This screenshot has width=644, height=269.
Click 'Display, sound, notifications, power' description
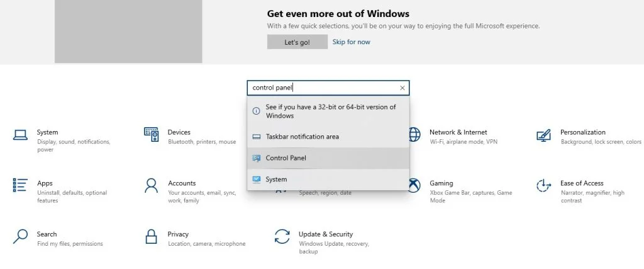74,146
